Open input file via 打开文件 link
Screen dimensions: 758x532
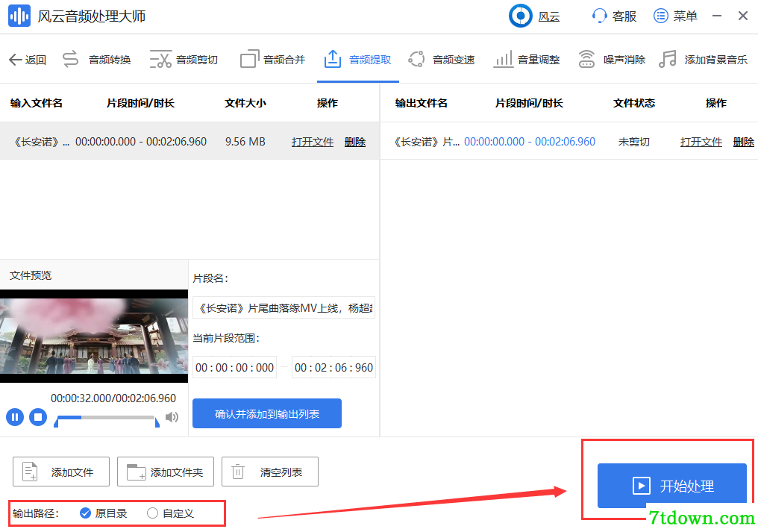click(x=313, y=142)
